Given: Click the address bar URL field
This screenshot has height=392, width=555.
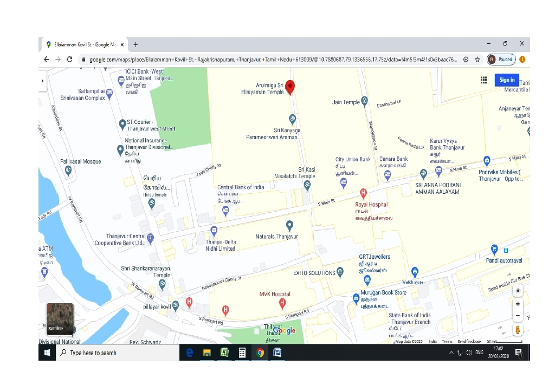Looking at the screenshot, I should [271, 60].
